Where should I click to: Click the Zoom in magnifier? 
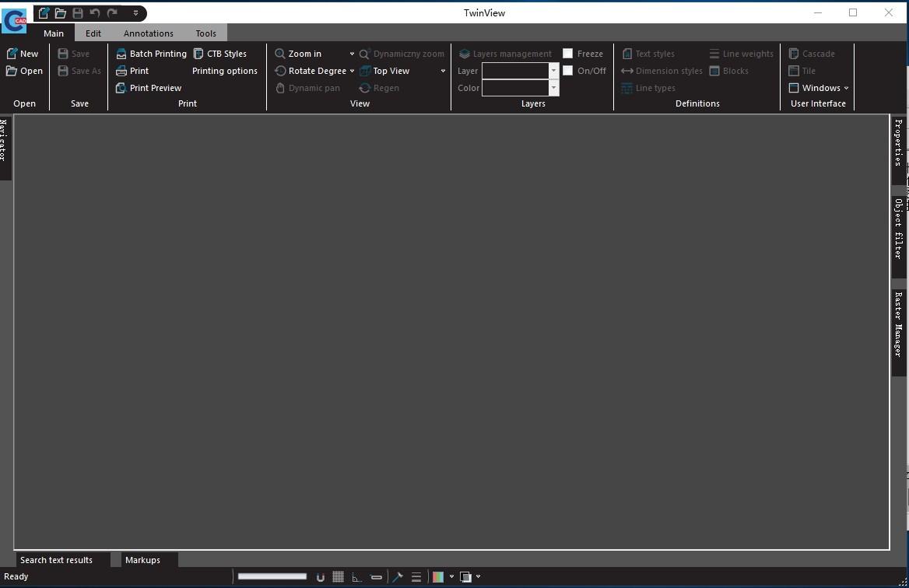[280, 54]
